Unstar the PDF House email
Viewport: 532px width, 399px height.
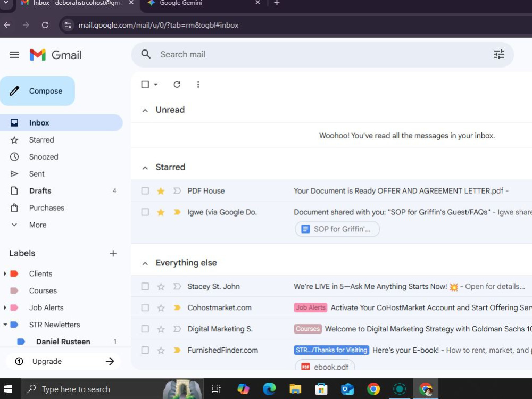coord(161,191)
